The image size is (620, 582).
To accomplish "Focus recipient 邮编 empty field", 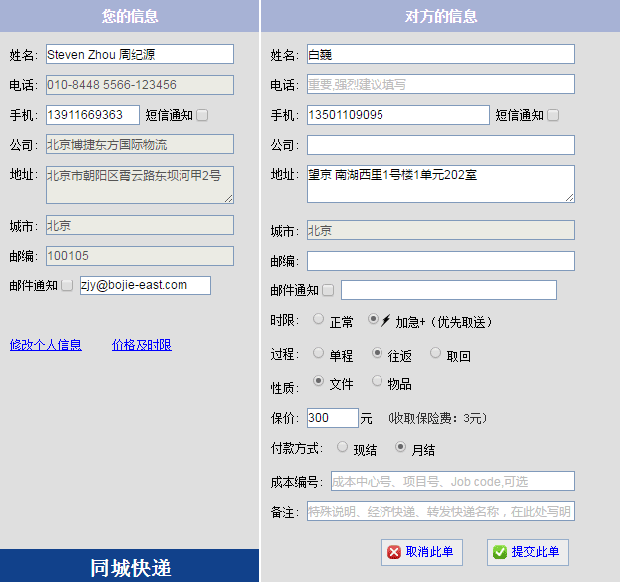I will (441, 261).
